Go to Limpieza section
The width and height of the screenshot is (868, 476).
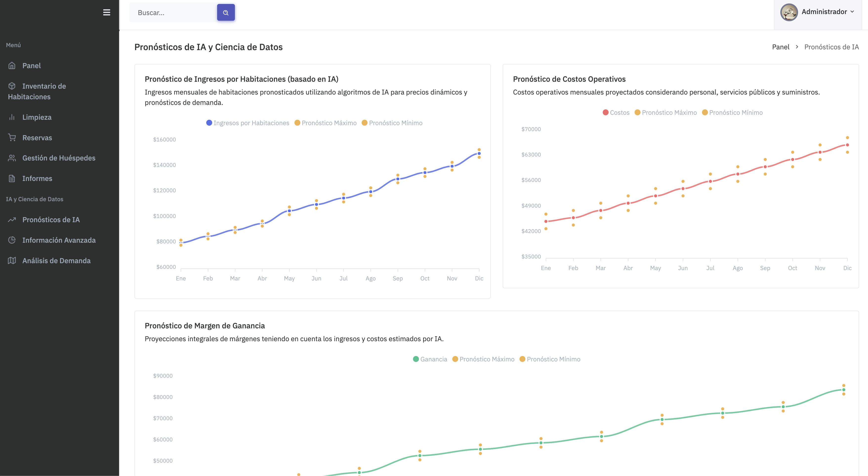(x=37, y=117)
